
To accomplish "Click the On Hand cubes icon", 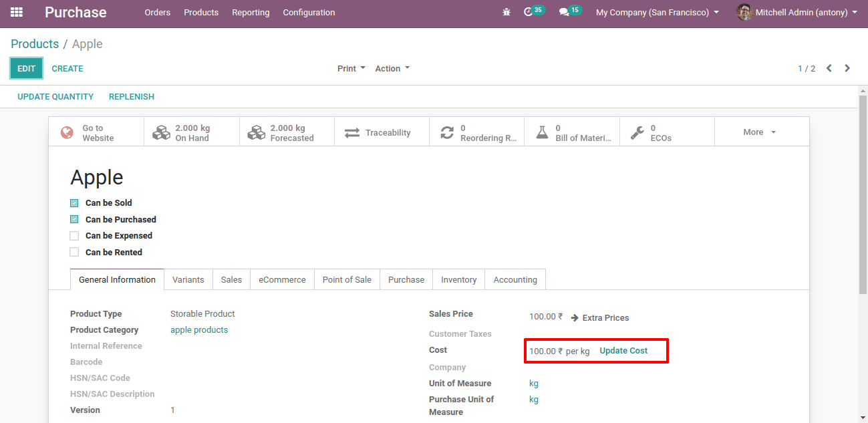I will click(x=161, y=132).
